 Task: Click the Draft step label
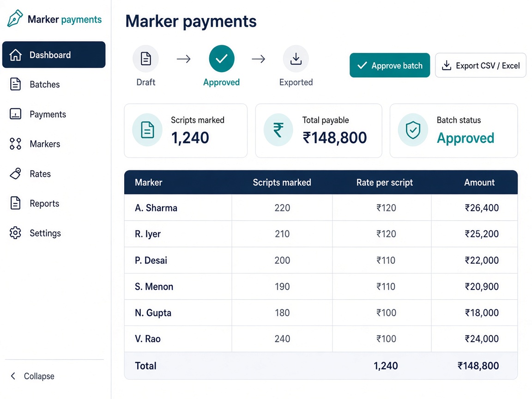(145, 82)
